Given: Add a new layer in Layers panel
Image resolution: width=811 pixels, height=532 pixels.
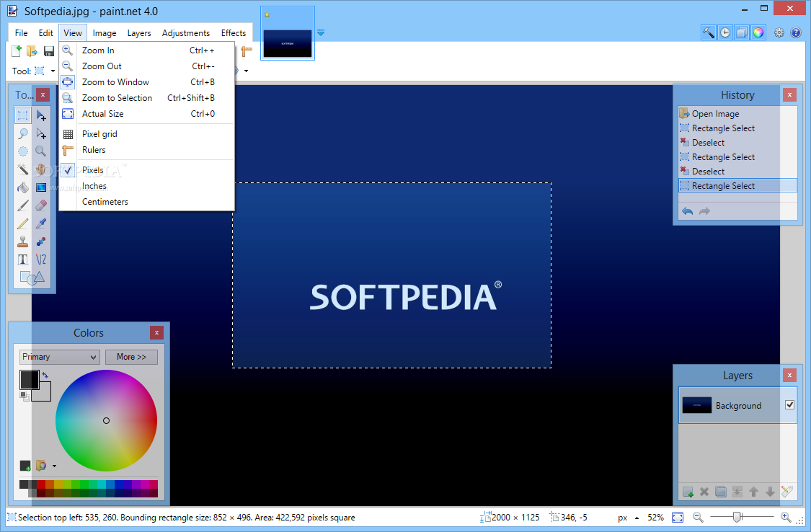Looking at the screenshot, I should pos(688,492).
